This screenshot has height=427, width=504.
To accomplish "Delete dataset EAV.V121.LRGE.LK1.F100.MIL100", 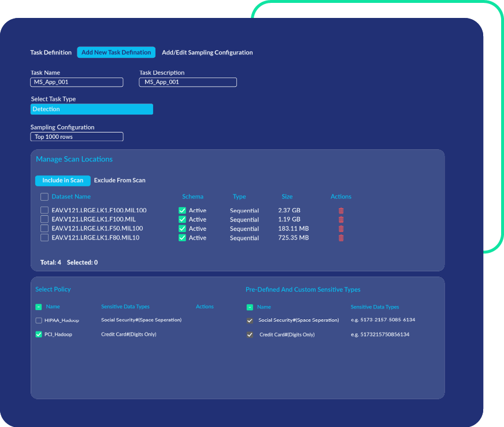I will [x=341, y=210].
